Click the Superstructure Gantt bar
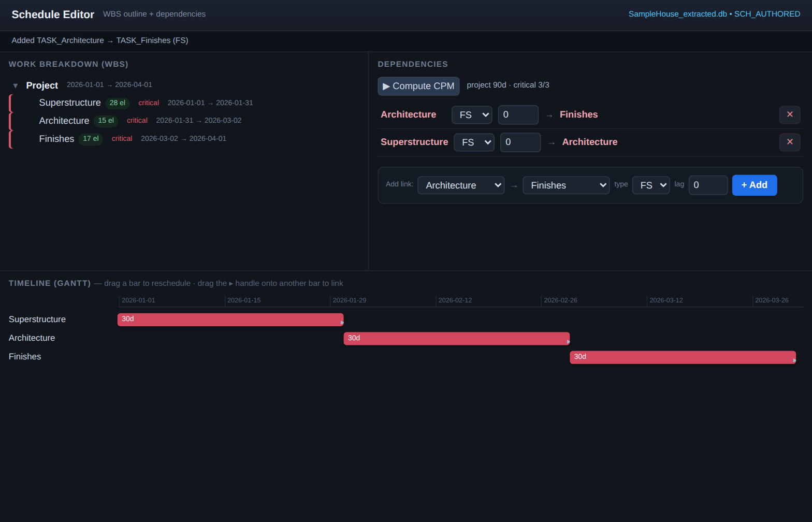The height and width of the screenshot is (522, 812). click(x=230, y=320)
